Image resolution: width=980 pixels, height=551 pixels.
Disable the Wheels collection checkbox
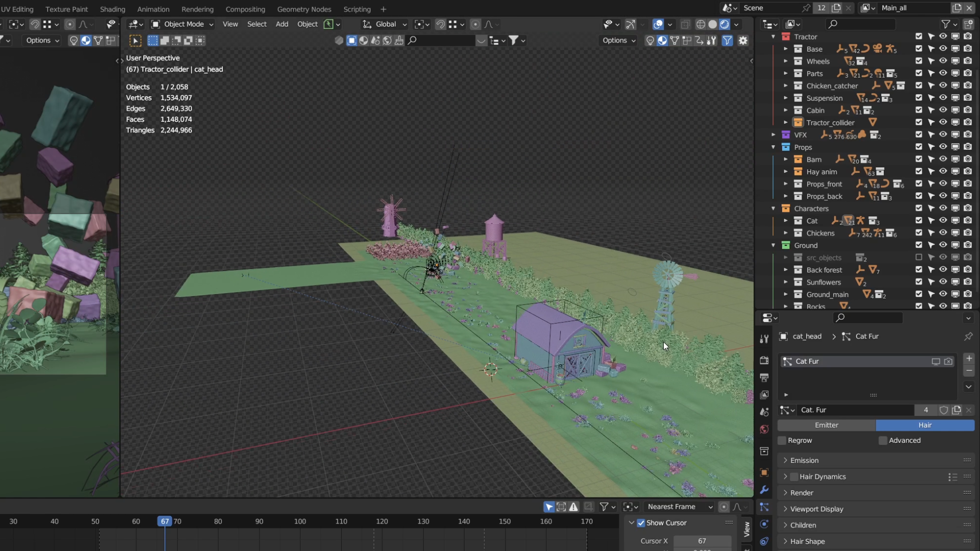918,61
